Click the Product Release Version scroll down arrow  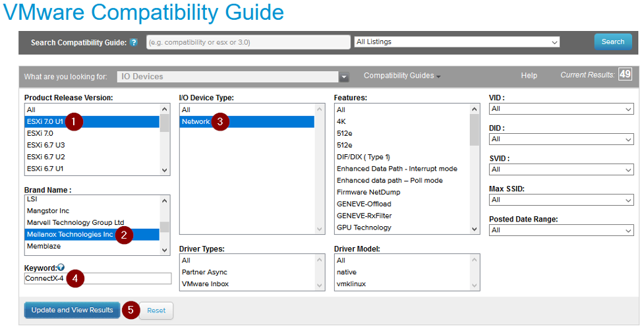[x=165, y=170]
